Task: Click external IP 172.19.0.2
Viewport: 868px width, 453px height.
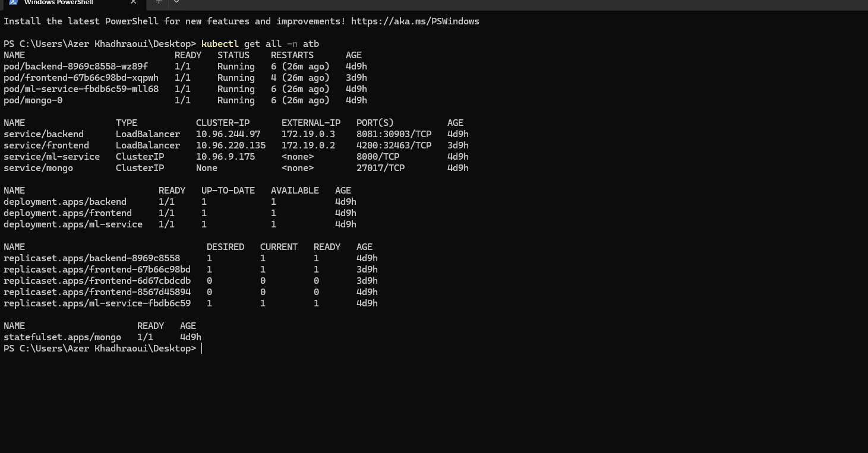Action: [308, 145]
